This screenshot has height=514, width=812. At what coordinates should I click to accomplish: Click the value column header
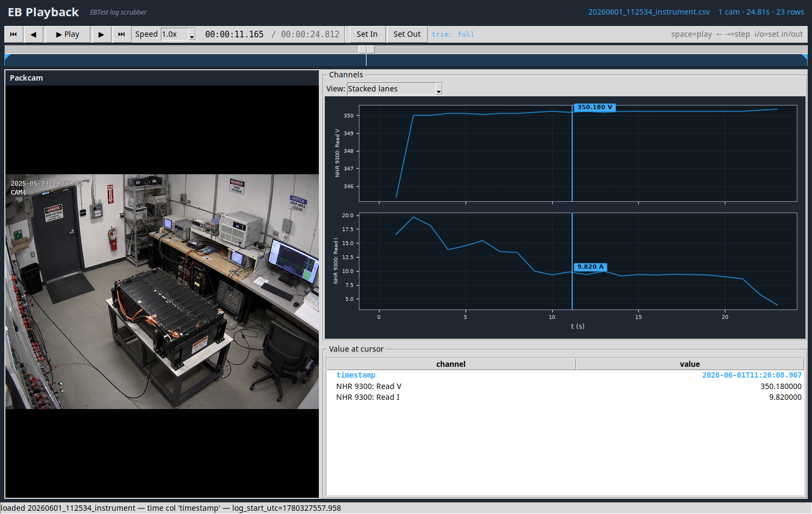(690, 364)
